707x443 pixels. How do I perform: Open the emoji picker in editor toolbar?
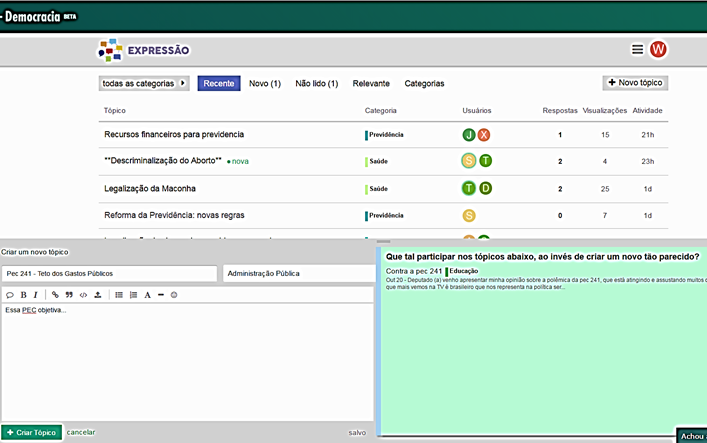174,295
